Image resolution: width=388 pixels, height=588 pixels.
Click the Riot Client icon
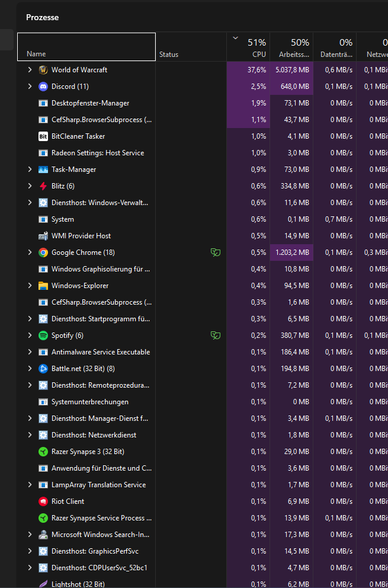[43, 501]
